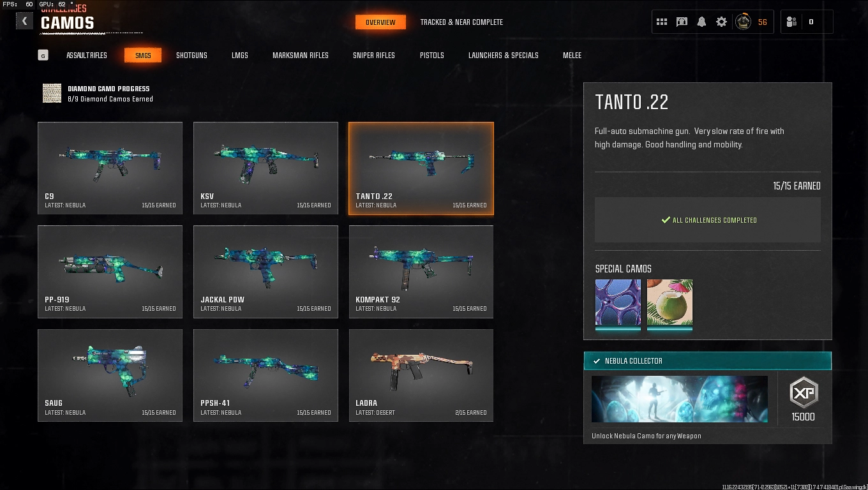Screen dimensions: 868x490
Task: Click the Diamond camo progress swatch
Action: click(52, 93)
